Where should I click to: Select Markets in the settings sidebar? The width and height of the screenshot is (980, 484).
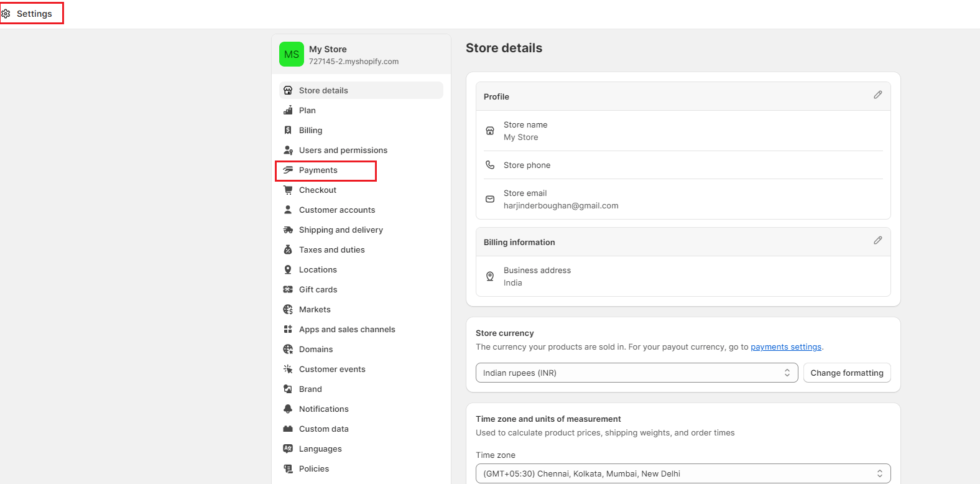pyautogui.click(x=361, y=309)
